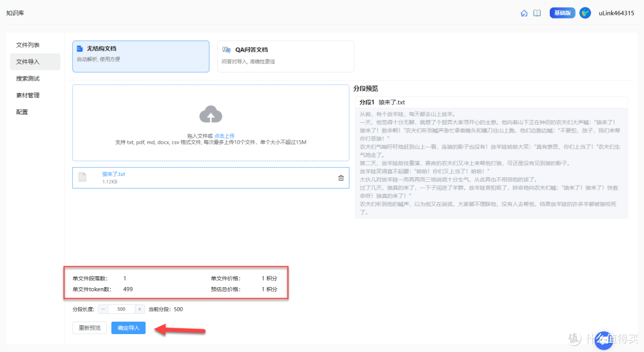Increase 分段长度 with plus button

(x=140, y=309)
